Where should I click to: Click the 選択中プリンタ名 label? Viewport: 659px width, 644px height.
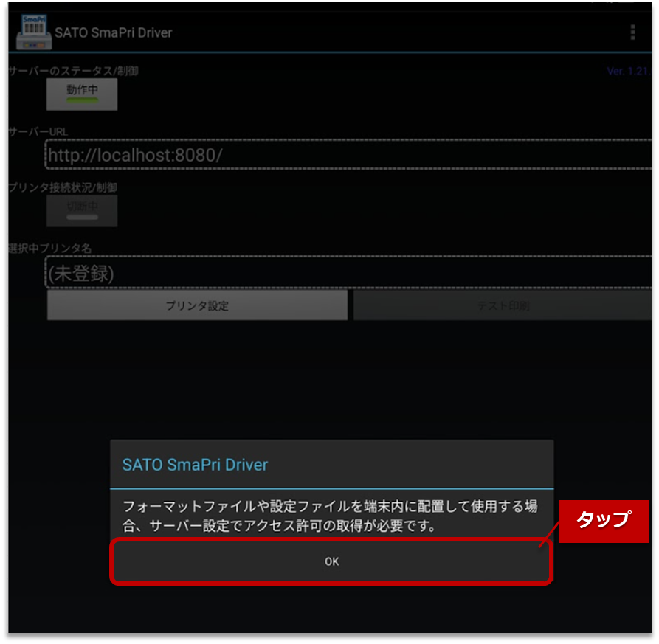[x=50, y=249]
